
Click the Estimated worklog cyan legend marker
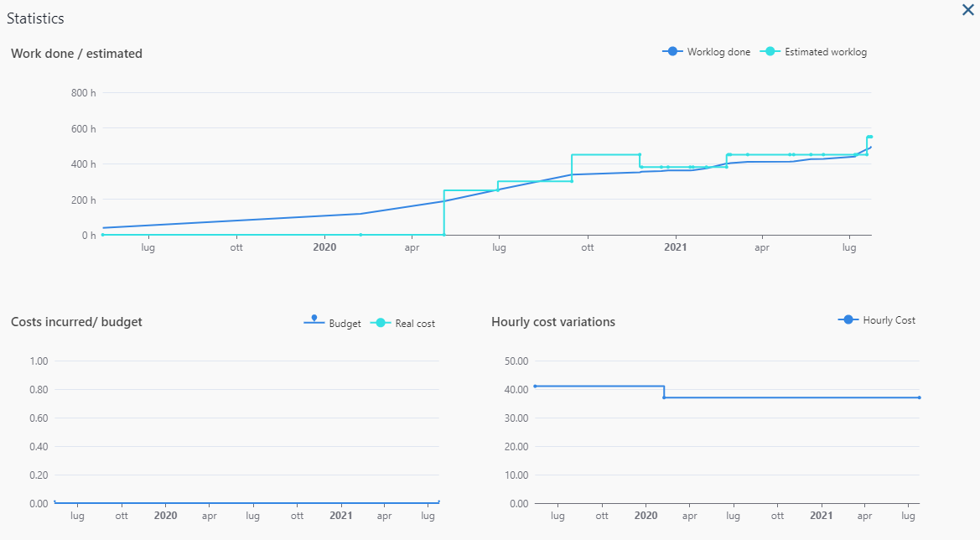(770, 52)
